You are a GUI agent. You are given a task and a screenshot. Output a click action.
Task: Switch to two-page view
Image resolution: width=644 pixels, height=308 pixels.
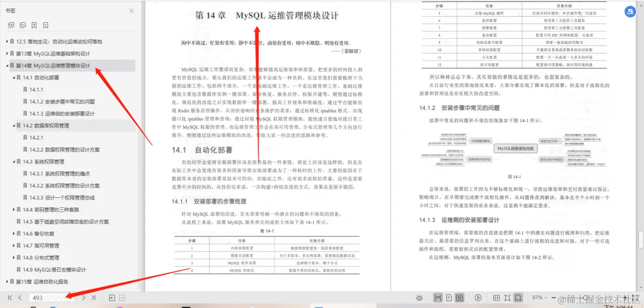coord(459,298)
